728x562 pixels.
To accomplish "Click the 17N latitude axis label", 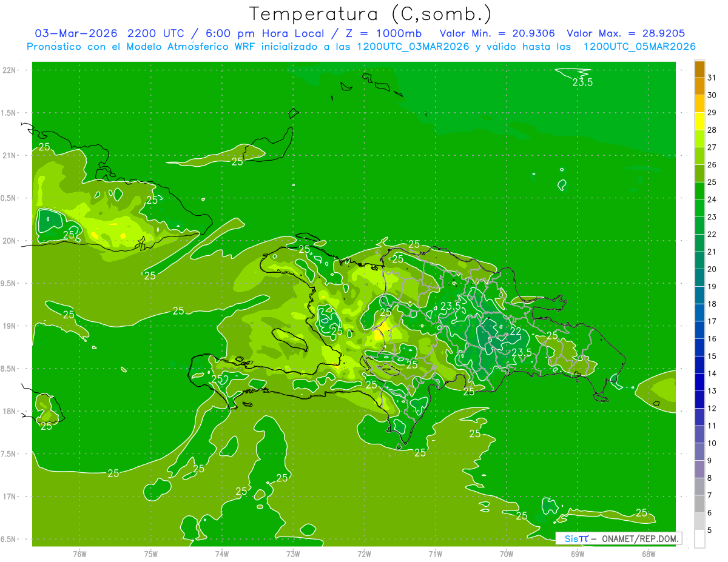I will coord(8,497).
